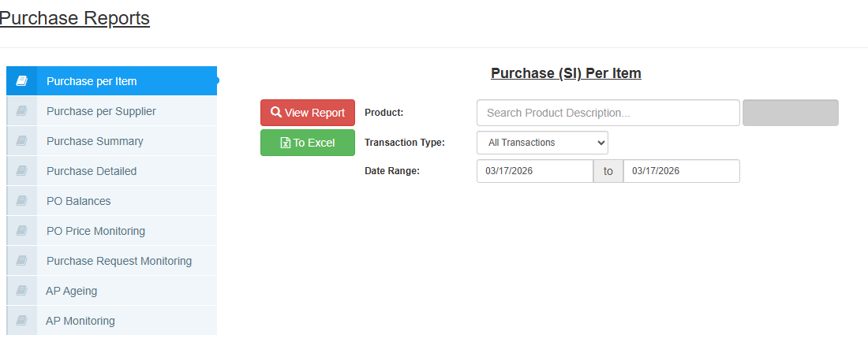
Task: Click book icon beside AP Monitoring
Action: click(21, 321)
